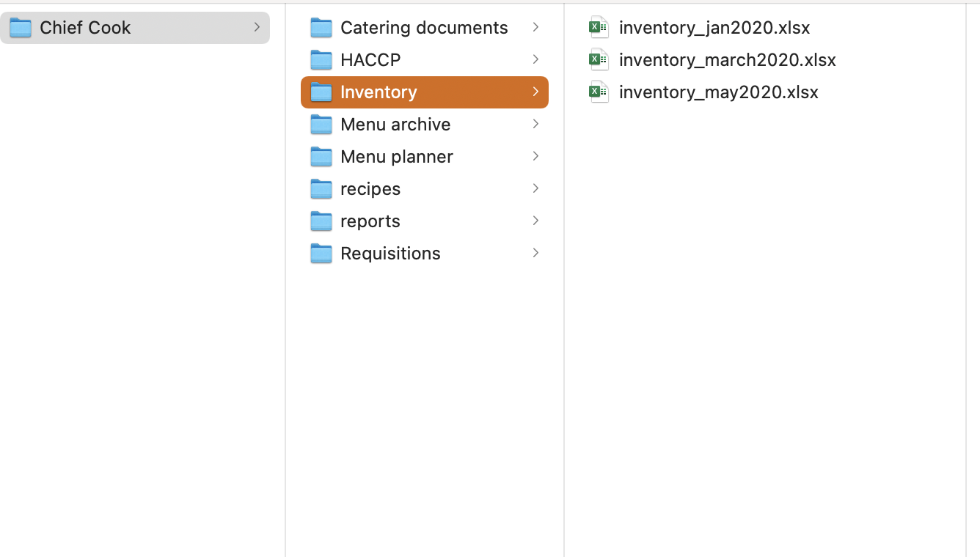Expand the Menu archive chevron
Screen dimensions: 980x557
(535, 124)
